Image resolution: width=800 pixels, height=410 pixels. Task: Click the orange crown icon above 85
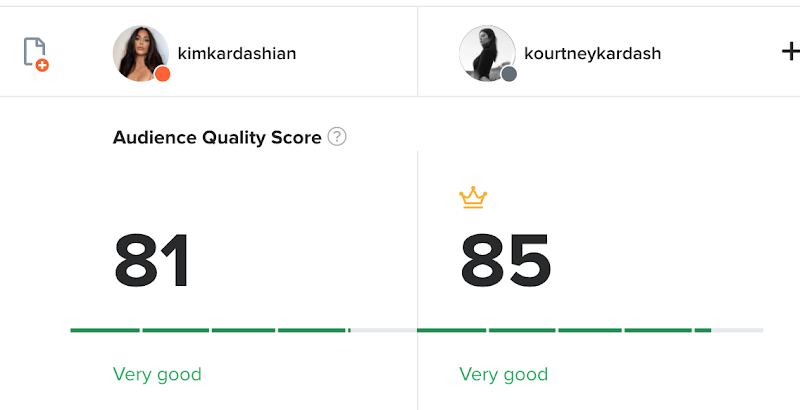coord(473,197)
